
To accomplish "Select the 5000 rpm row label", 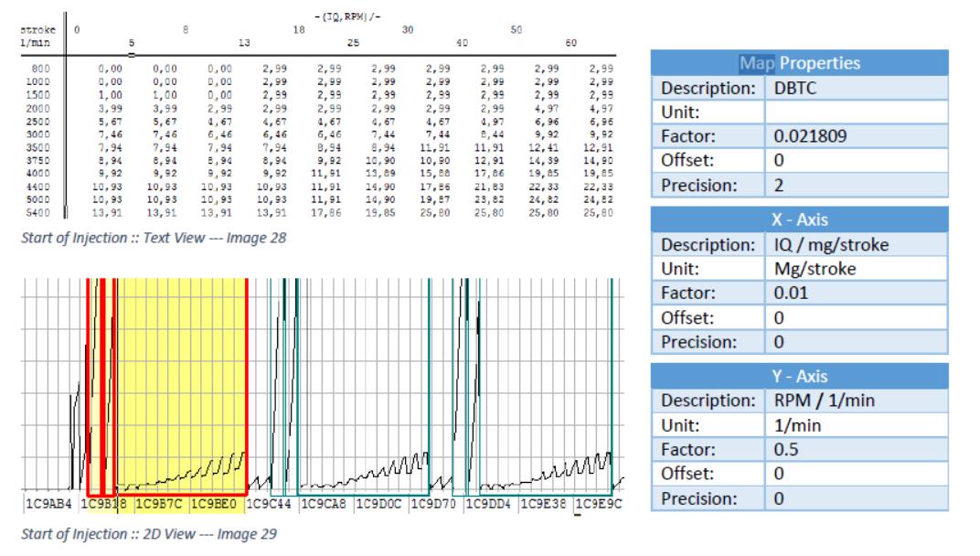I will (x=38, y=199).
